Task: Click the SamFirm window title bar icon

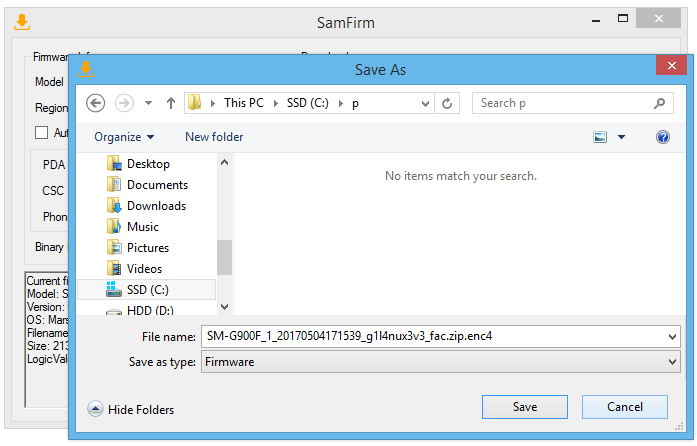Action: pyautogui.click(x=22, y=22)
